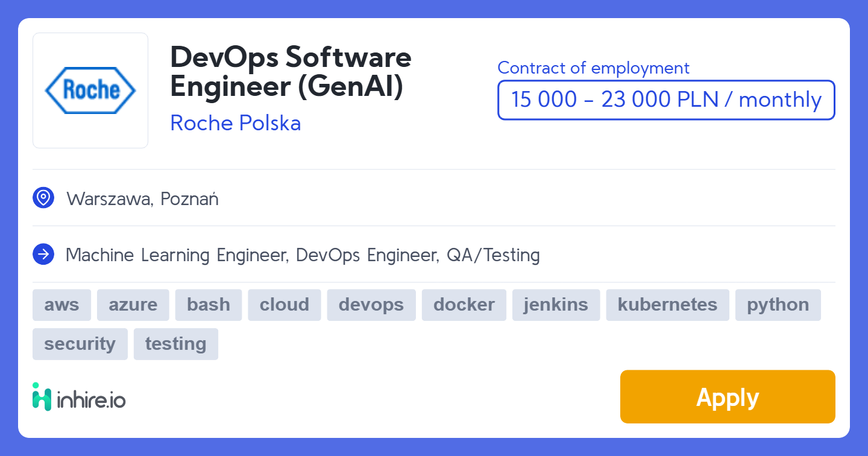Select the kubernetes skill tag
The width and height of the screenshot is (868, 456).
coord(667,305)
